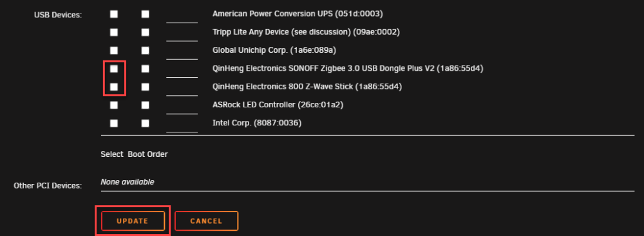Select the American Power Conversion UPS device
Screen dimensions: 644x236
pyautogui.click(x=114, y=14)
